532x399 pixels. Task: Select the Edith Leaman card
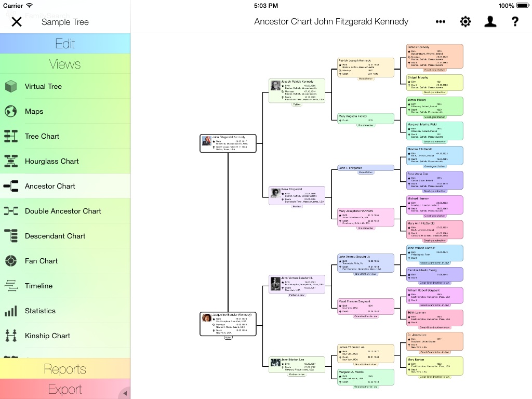pyautogui.click(x=435, y=318)
